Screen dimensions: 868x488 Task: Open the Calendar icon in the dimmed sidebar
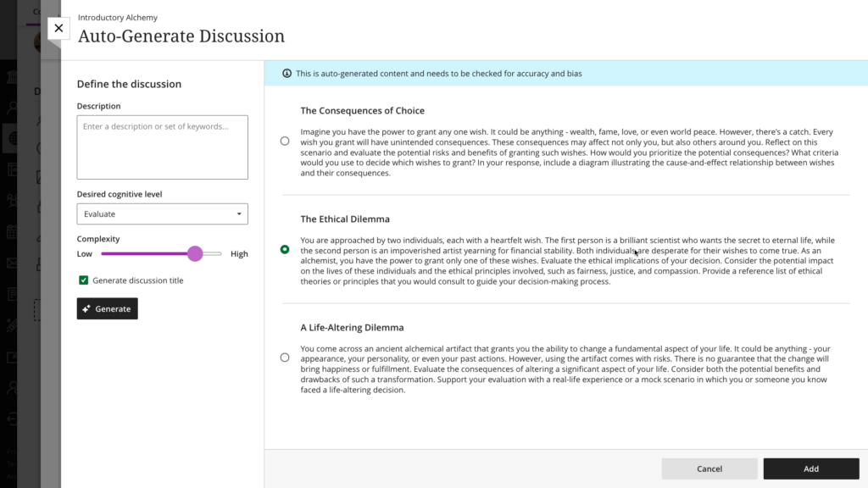point(12,232)
